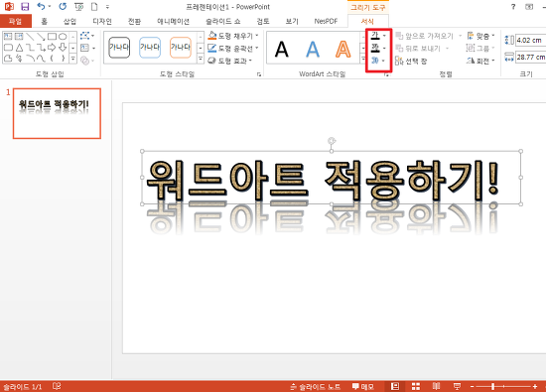Expand the shape styles gallery
This screenshot has height=392, width=546.
point(201,59)
